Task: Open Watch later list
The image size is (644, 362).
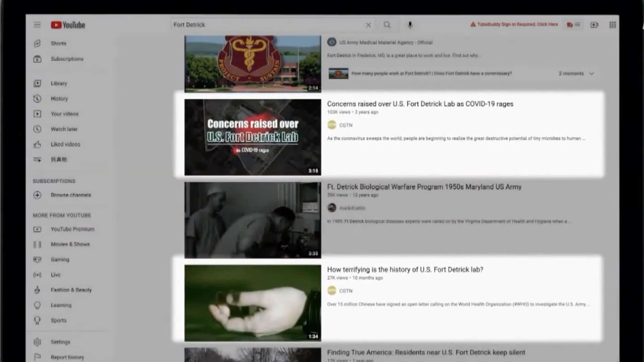Action: tap(64, 129)
